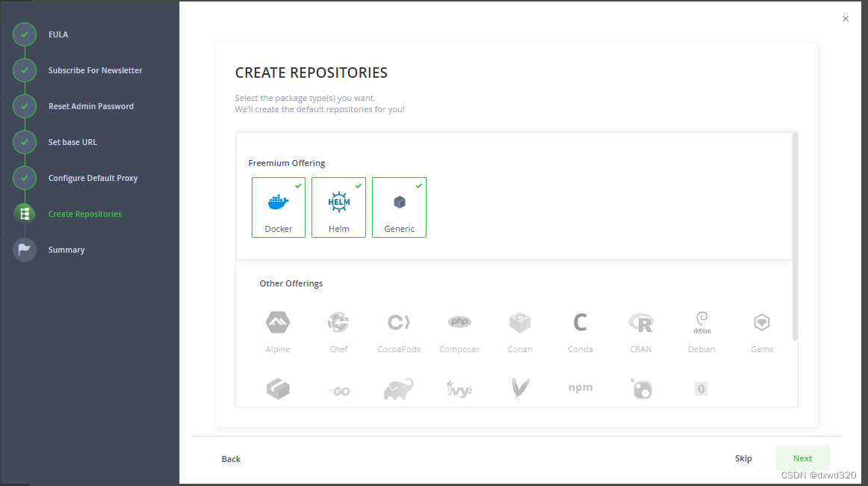Click the package list vertical scrollbar

pos(795,236)
